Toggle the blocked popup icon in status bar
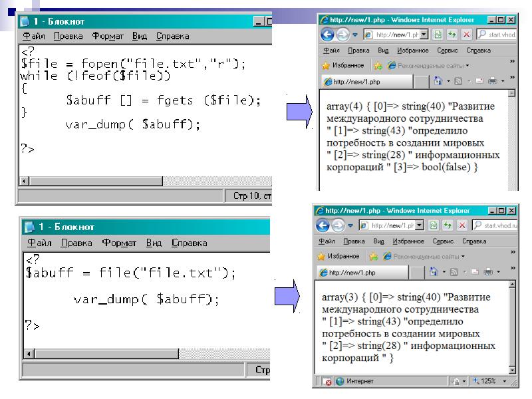532x399 pixels. (x=328, y=380)
